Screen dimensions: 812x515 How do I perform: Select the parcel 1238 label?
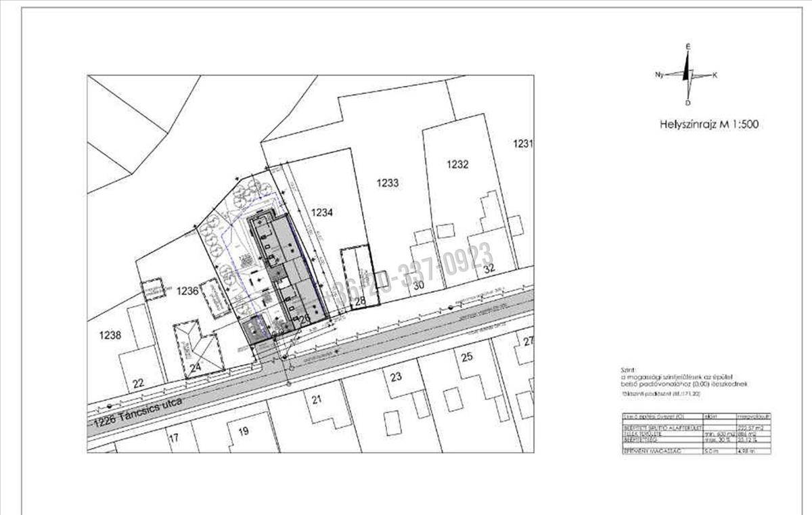(109, 335)
